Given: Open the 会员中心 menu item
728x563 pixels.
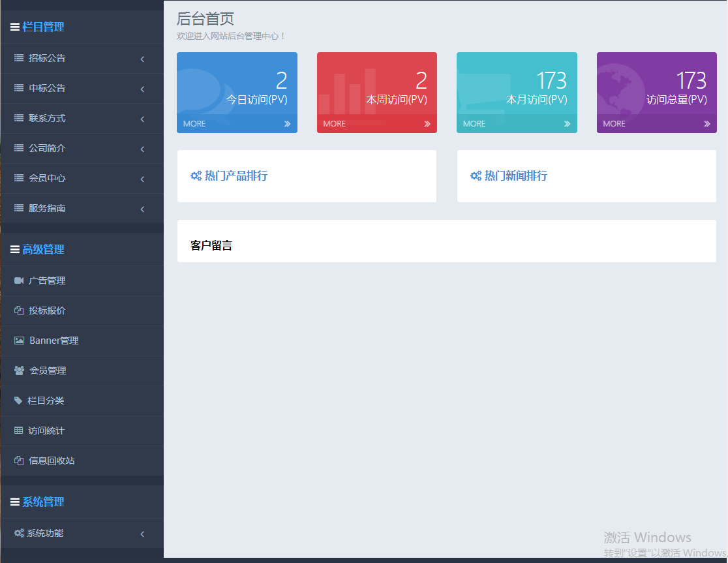Looking at the screenshot, I should (47, 178).
